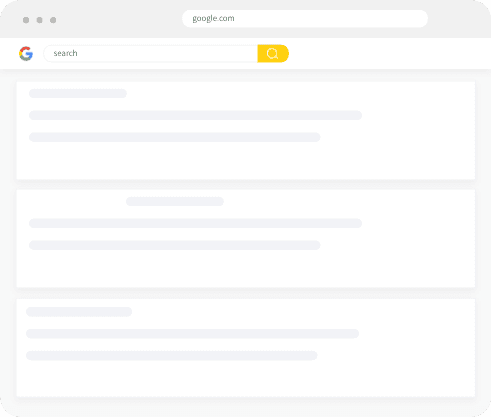491x417 pixels.
Task: Click the rightmost gray window dot
Action: pyautogui.click(x=53, y=20)
